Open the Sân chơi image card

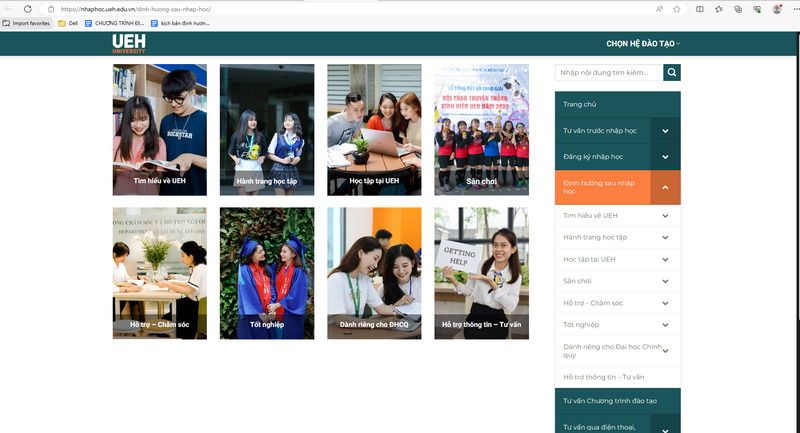(x=482, y=130)
